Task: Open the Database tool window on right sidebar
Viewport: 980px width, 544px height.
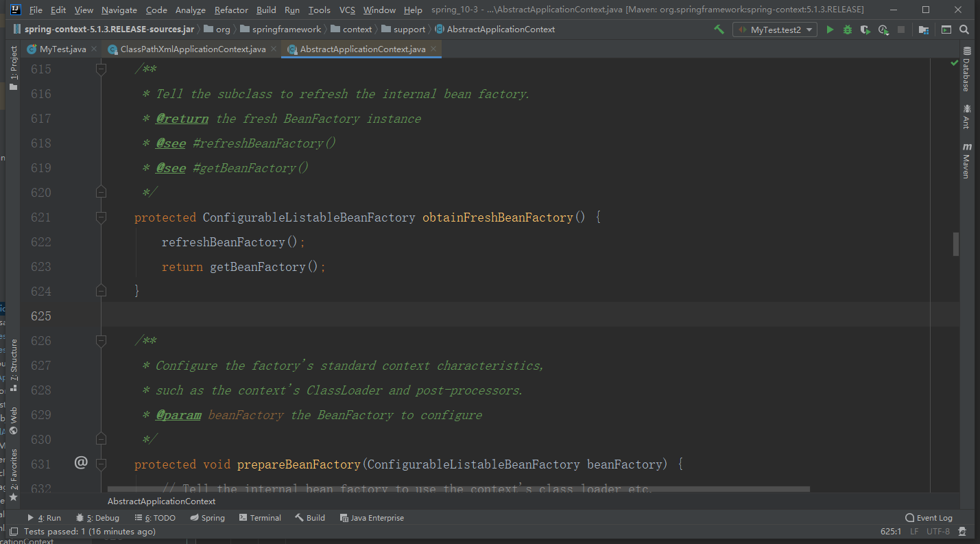Action: (x=966, y=70)
